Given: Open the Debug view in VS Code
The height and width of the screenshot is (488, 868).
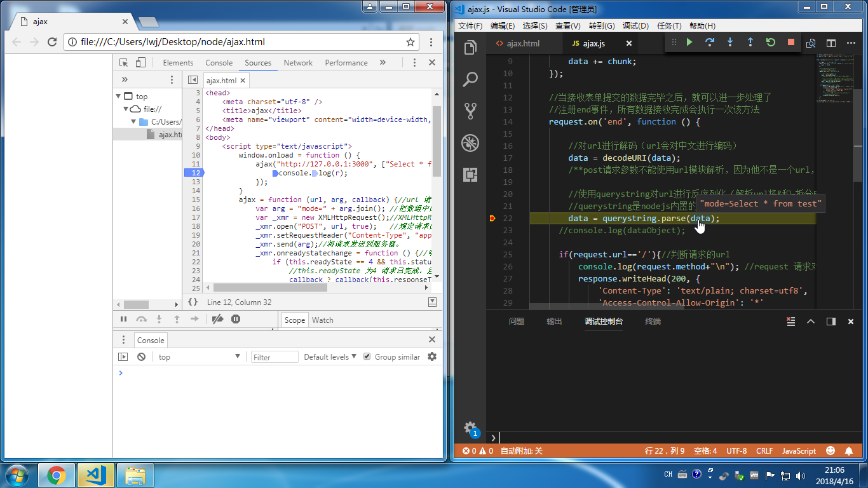Looking at the screenshot, I should [470, 142].
